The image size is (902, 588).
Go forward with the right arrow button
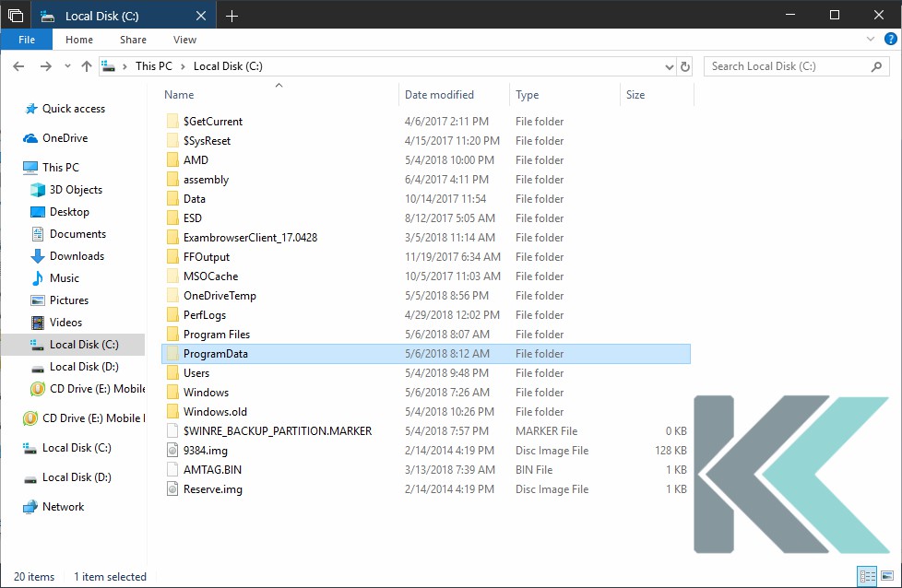click(x=45, y=66)
